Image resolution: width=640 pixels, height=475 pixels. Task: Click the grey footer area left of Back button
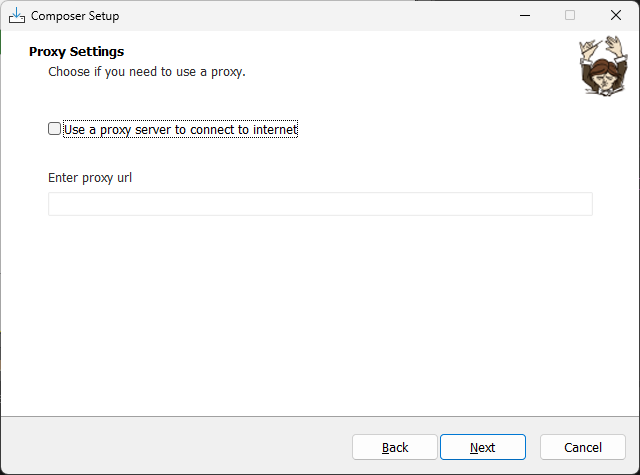pos(176,446)
